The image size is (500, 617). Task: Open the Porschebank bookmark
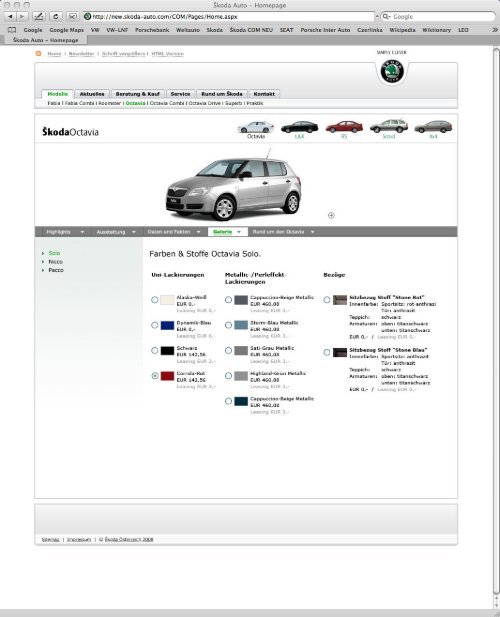pyautogui.click(x=152, y=30)
